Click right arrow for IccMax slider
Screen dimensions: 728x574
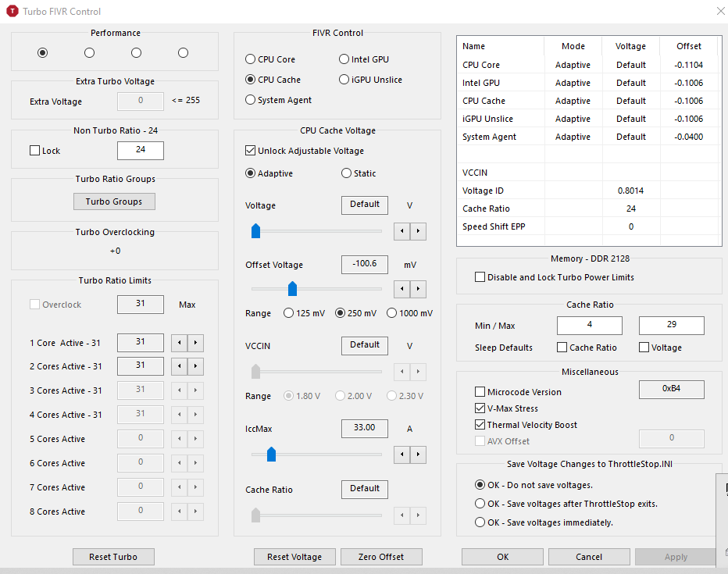[418, 455]
